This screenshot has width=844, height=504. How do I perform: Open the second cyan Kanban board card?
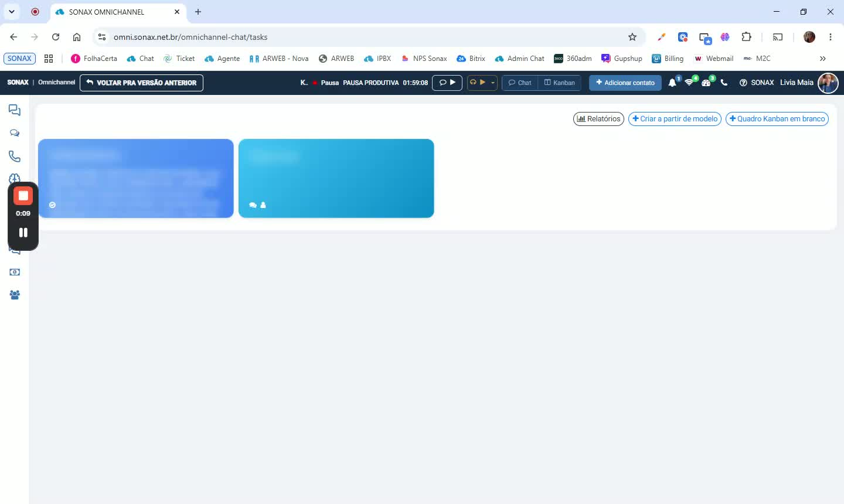(336, 178)
